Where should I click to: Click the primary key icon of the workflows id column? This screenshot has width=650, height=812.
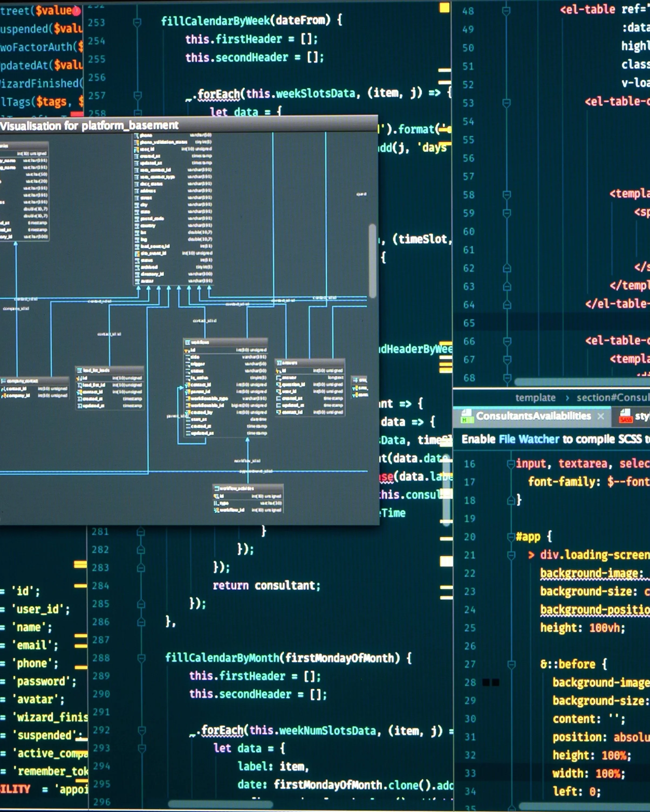[187, 350]
